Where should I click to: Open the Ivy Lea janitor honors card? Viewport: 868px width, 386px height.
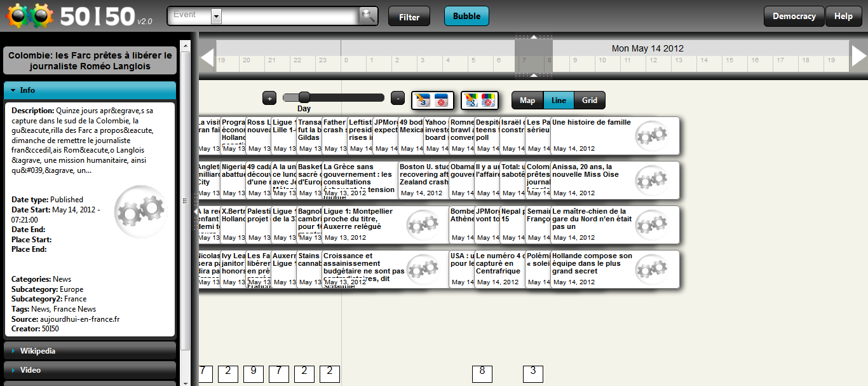233,269
